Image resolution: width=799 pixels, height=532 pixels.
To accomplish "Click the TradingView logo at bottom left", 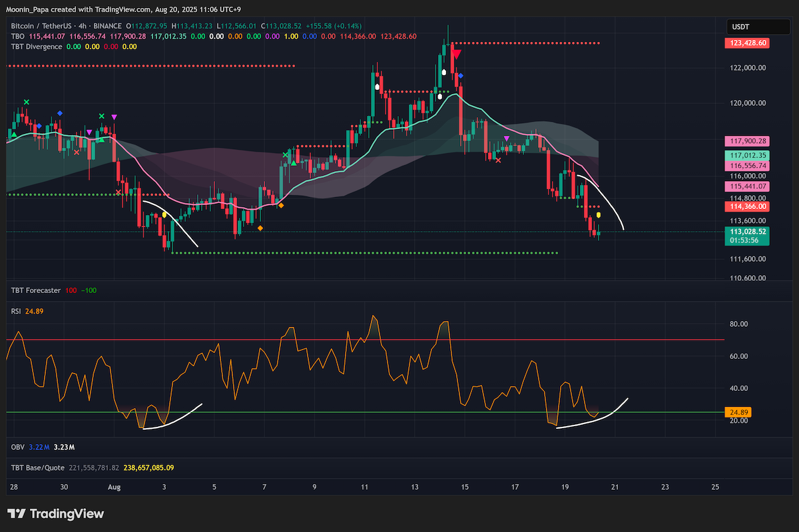I will click(x=56, y=513).
